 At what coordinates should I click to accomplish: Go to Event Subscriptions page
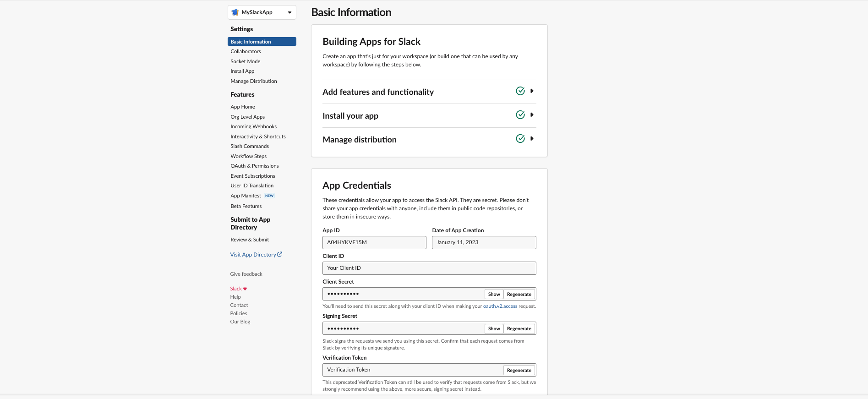pyautogui.click(x=252, y=176)
